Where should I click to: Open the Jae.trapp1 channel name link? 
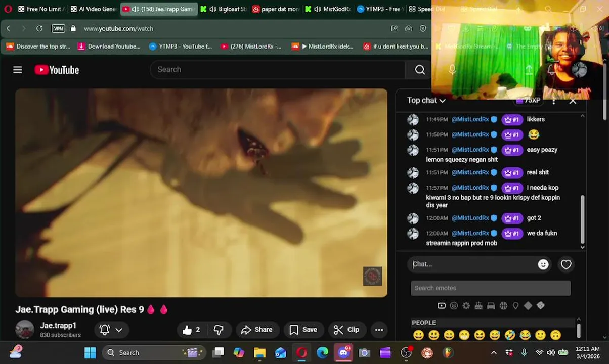pos(58,326)
